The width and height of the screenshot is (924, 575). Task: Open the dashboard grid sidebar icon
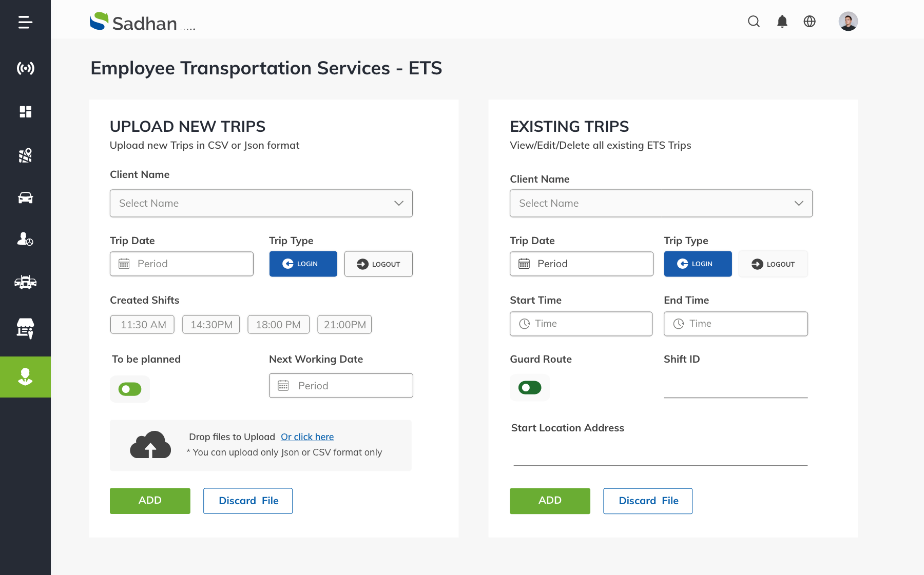[x=25, y=112]
